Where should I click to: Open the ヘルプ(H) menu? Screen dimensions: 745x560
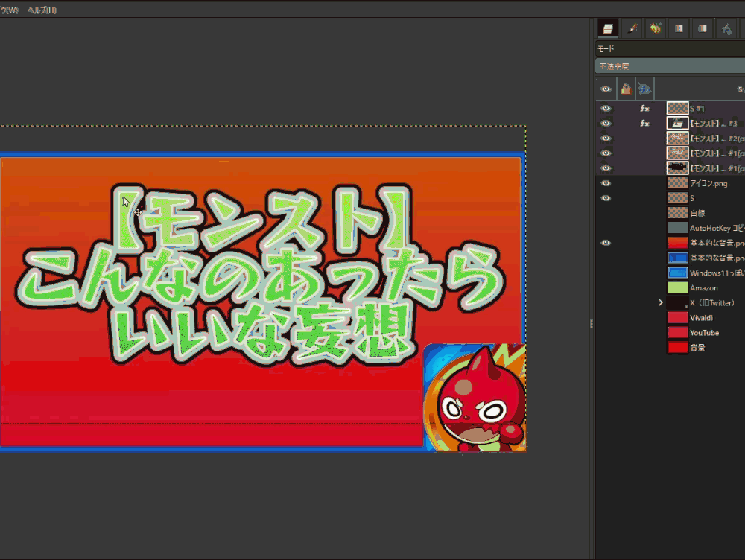coord(41,10)
